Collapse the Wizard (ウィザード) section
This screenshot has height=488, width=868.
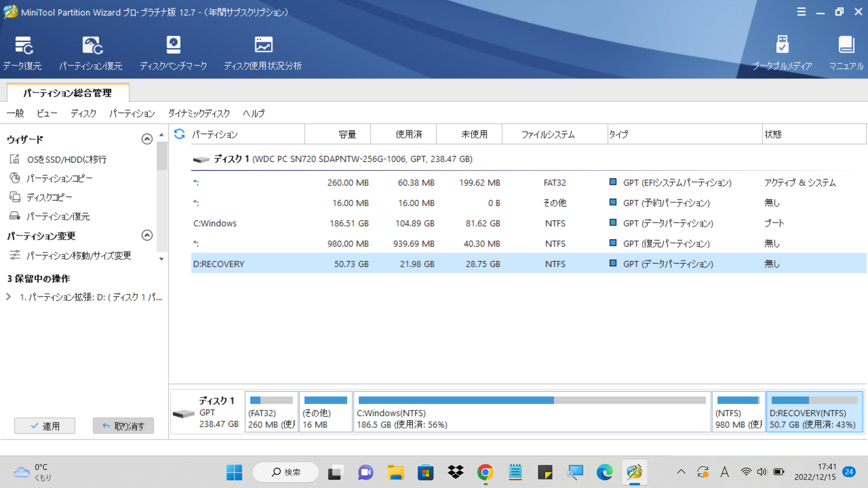[x=147, y=139]
